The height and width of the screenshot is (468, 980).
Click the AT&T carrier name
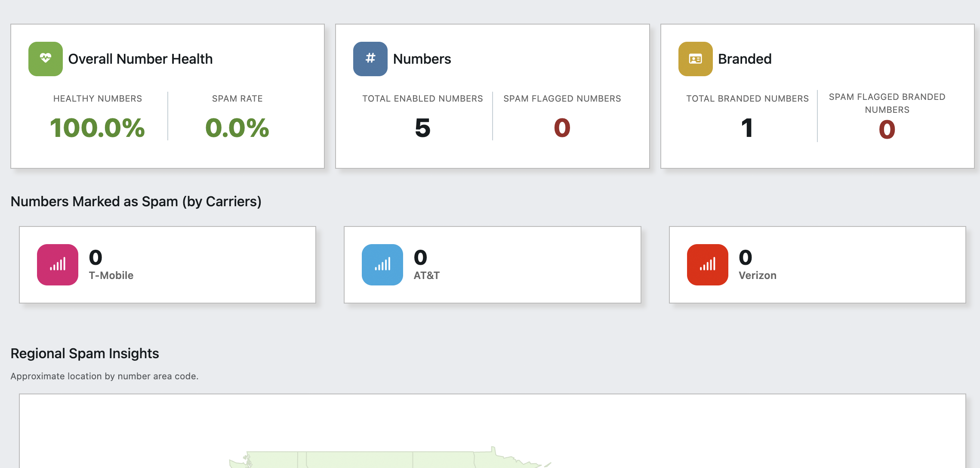[426, 276]
